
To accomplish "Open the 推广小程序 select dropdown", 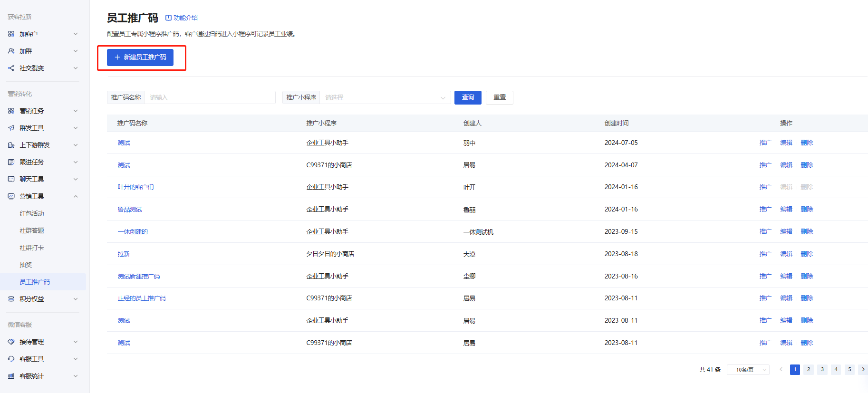I will (x=385, y=97).
